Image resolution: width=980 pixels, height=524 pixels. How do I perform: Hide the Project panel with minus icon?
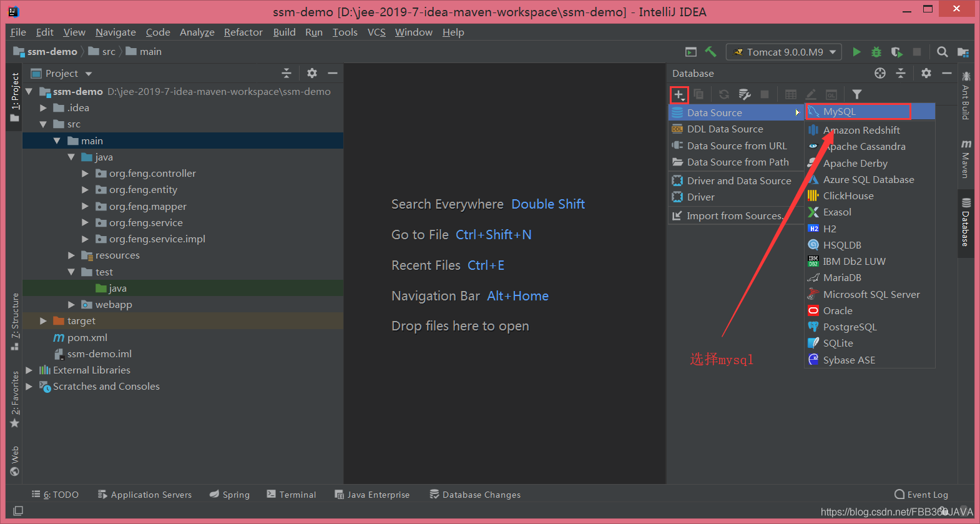333,73
